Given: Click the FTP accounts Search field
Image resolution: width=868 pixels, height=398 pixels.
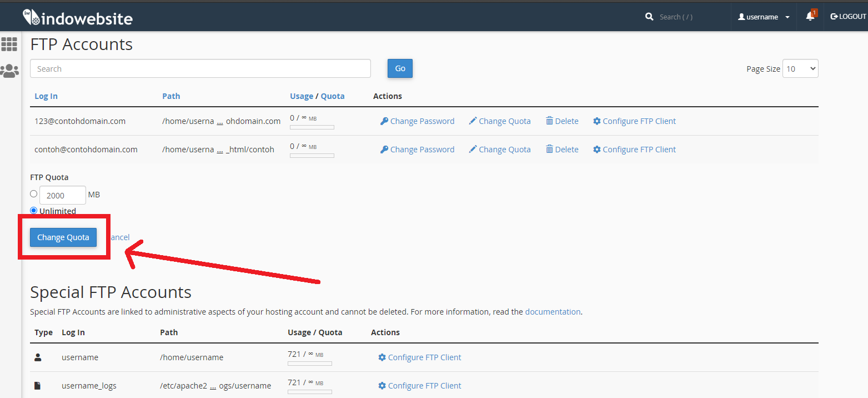Looking at the screenshot, I should tap(200, 69).
